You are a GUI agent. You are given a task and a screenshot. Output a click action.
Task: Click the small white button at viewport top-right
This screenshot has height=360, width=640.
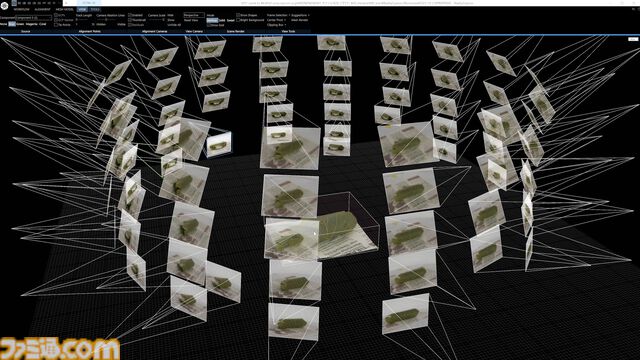coord(633,39)
